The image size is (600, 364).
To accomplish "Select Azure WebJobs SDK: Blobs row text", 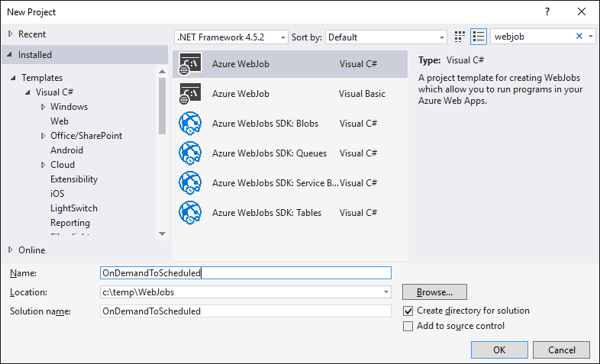I will (x=265, y=124).
